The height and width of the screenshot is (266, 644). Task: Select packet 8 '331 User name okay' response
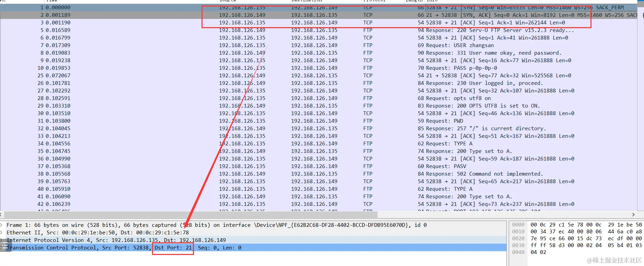(x=319, y=53)
